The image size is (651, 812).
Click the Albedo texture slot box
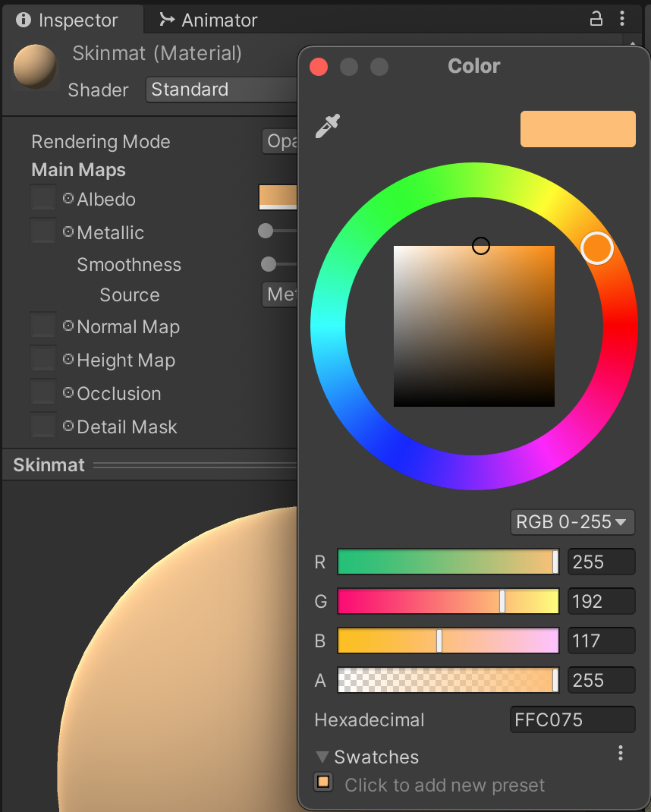43,199
